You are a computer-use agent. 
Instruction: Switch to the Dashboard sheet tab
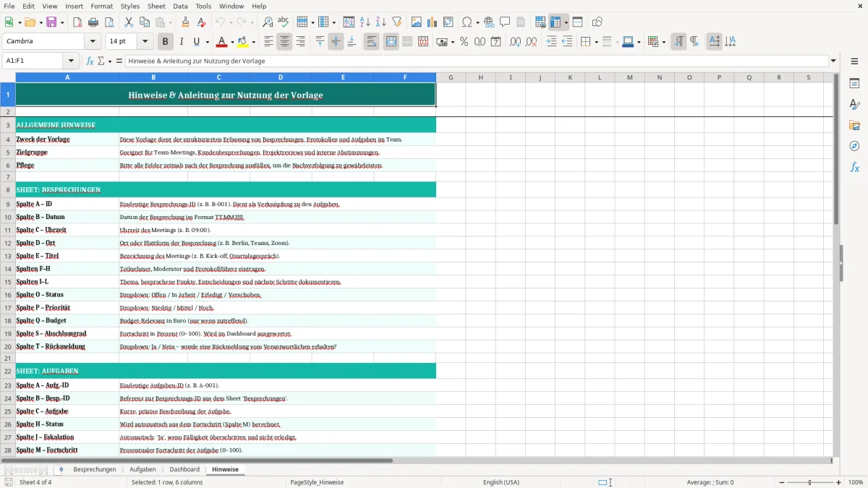184,469
